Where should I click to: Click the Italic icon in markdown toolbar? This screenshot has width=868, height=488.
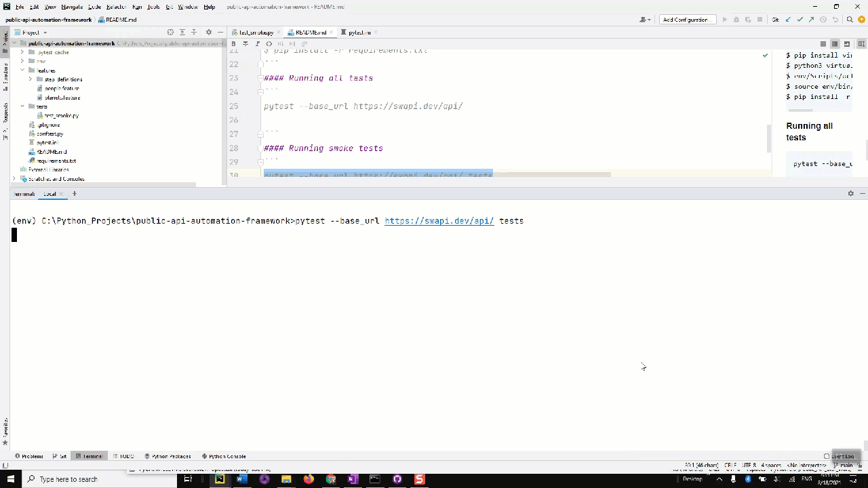coord(257,43)
